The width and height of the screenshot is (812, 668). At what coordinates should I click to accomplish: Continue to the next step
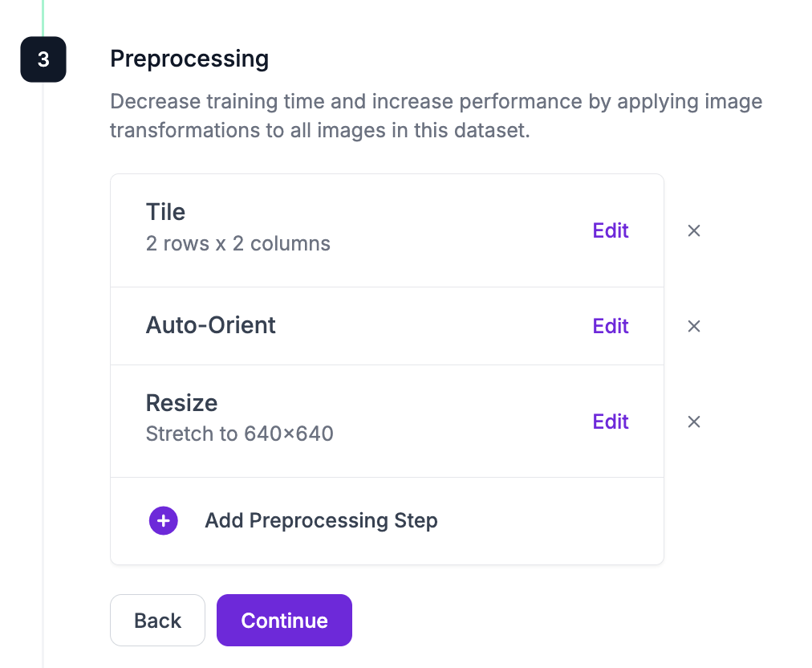284,621
